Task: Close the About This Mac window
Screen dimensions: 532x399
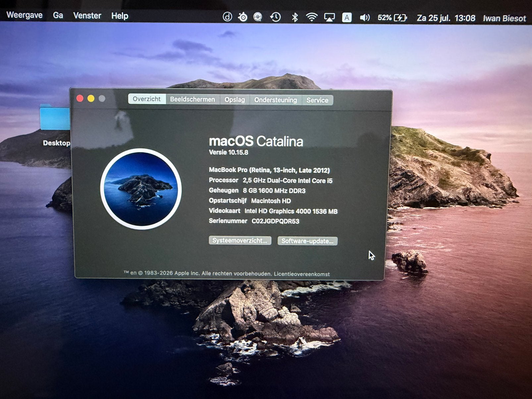Action: point(80,98)
